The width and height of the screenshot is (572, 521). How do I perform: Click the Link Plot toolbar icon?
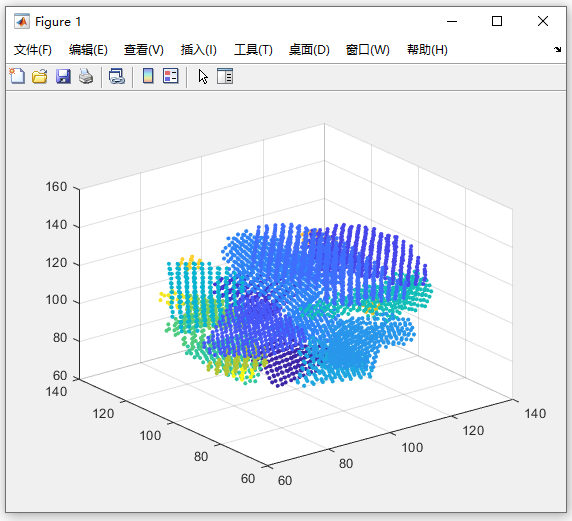coord(117,76)
